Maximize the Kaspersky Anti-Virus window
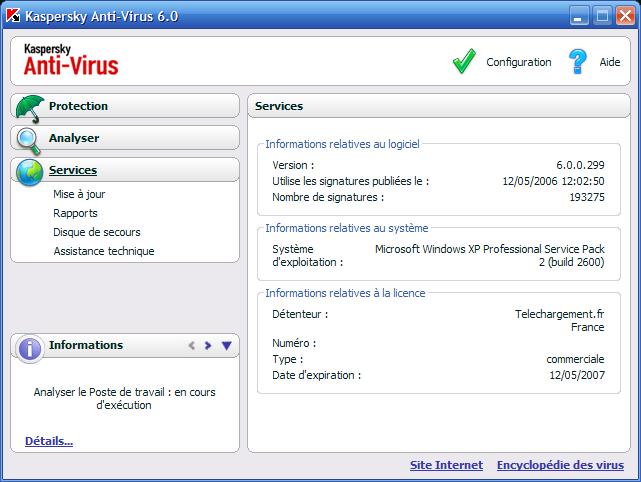Viewport: 641px width, 482px height. (602, 16)
